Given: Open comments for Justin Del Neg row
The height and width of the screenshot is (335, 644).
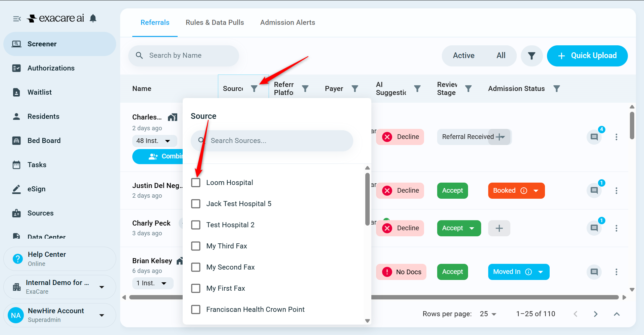Looking at the screenshot, I should 594,191.
